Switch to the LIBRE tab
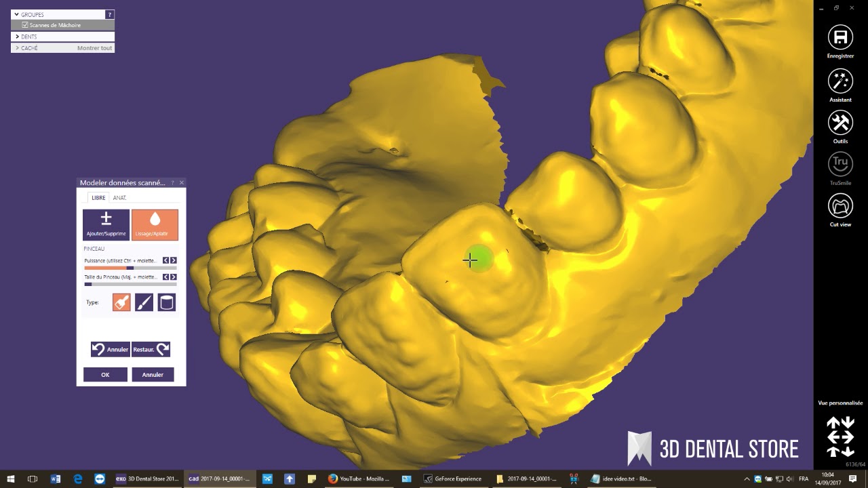The width and height of the screenshot is (868, 488). (x=98, y=197)
